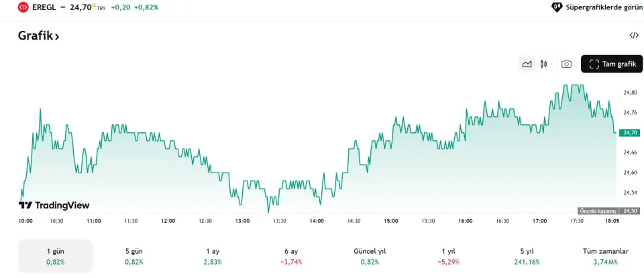
Task: Switch to area chart type
Action: pos(527,64)
